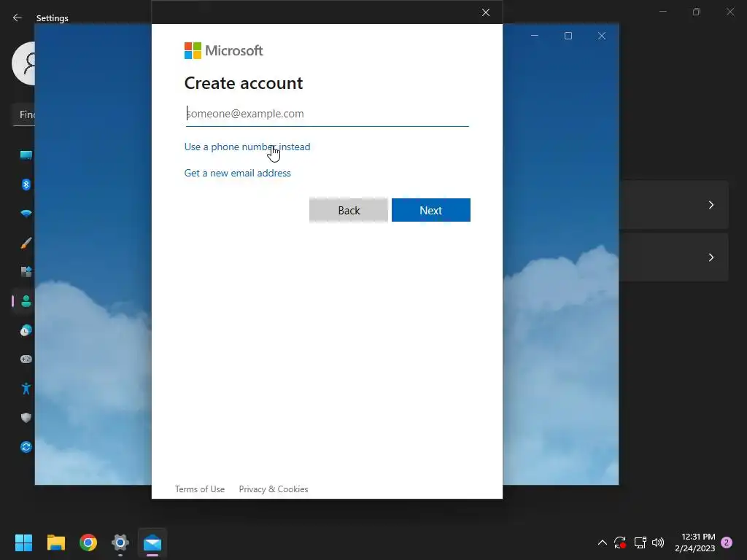Open Bluetooth & devices sidebar icon
This screenshot has height=560, width=747.
coord(26,184)
